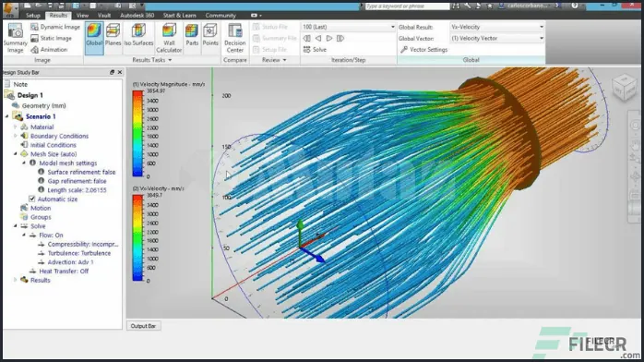644x362 pixels.
Task: Switch to the Results ribbon tab
Action: pos(58,15)
